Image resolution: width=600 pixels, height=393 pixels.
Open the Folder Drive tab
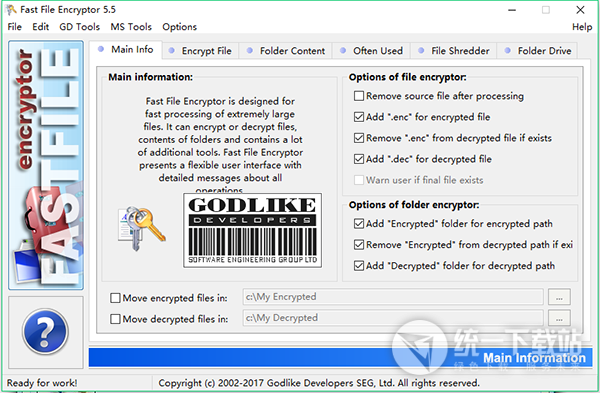538,51
